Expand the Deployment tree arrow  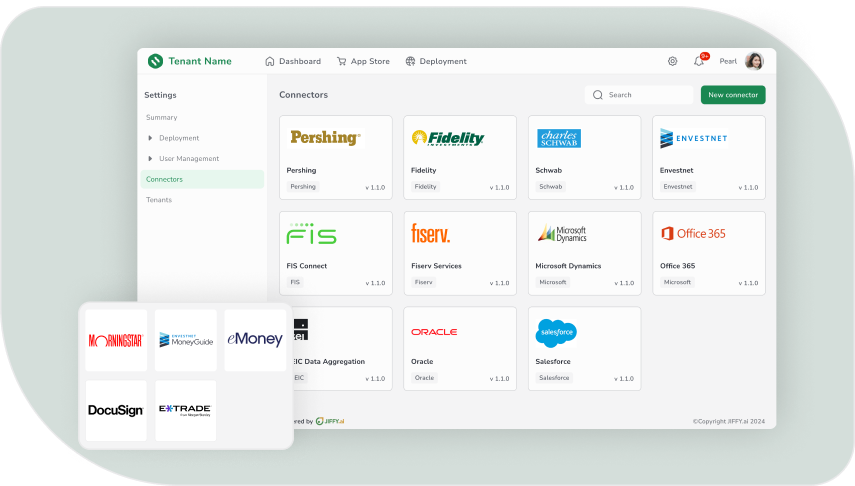[150, 138]
